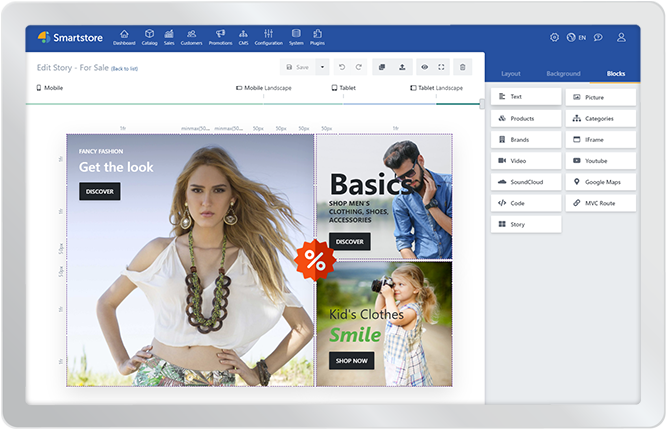Viewport: 666px width, 430px height.
Task: Click DISCOVER in the Basics block
Action: point(350,242)
